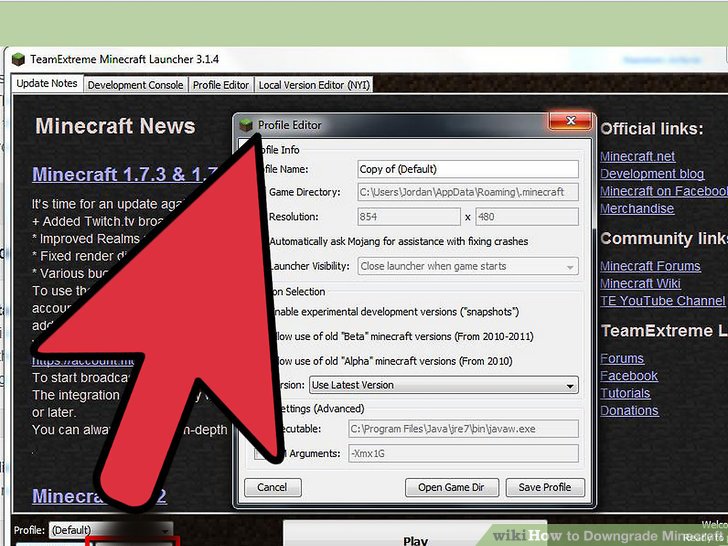
Task: Click the Game Directory path field
Action: coord(468,192)
